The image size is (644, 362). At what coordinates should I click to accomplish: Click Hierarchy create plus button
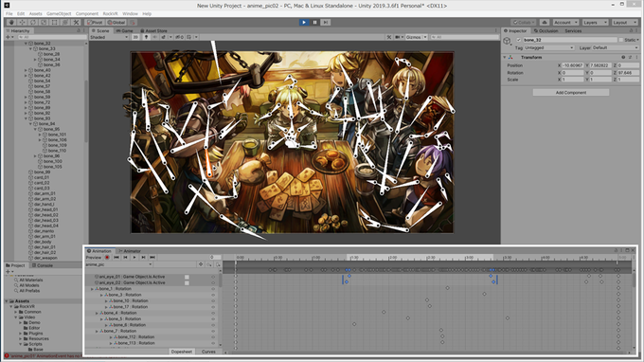[x=9, y=37]
